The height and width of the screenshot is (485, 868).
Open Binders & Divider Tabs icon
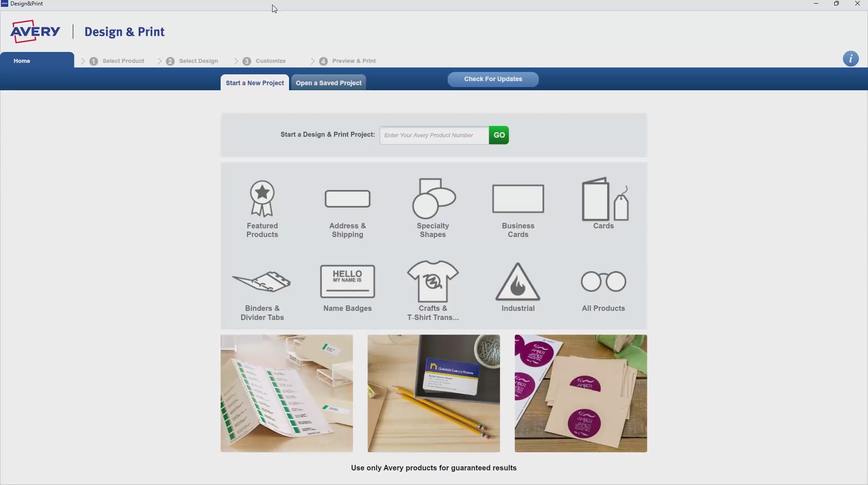[x=262, y=281]
